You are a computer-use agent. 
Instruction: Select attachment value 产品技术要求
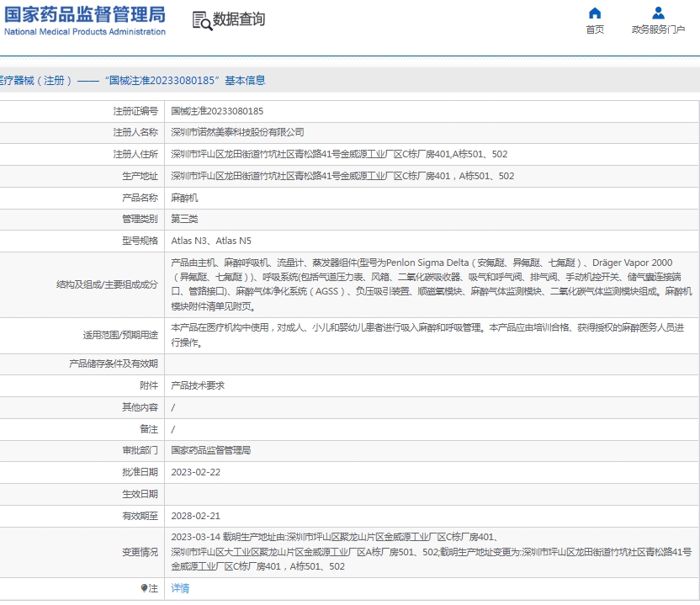click(x=198, y=385)
